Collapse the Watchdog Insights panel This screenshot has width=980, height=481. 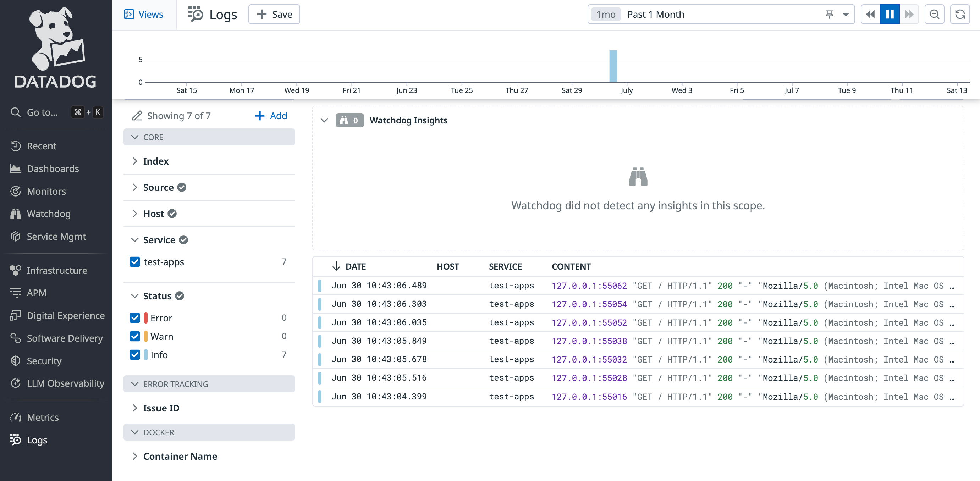pos(324,121)
